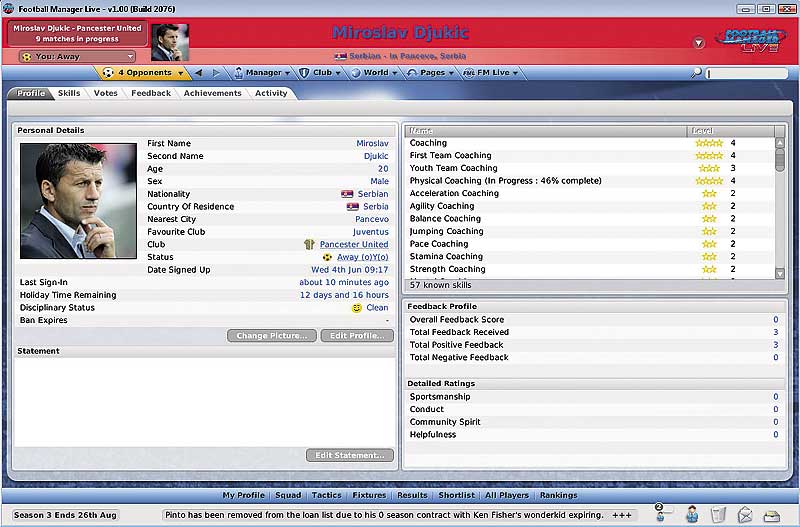The height and width of the screenshot is (527, 800).
Task: Click the skills list scroll up arrow
Action: click(x=780, y=143)
